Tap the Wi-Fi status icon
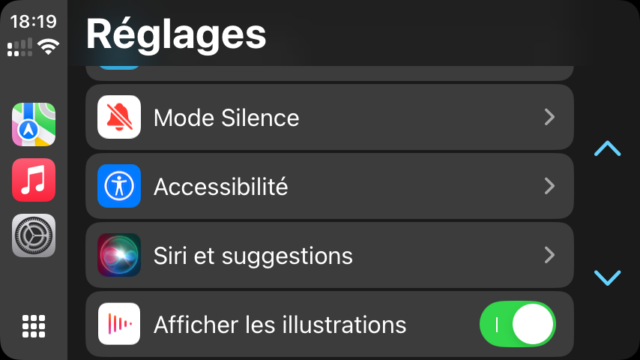The height and width of the screenshot is (360, 640). [48, 47]
